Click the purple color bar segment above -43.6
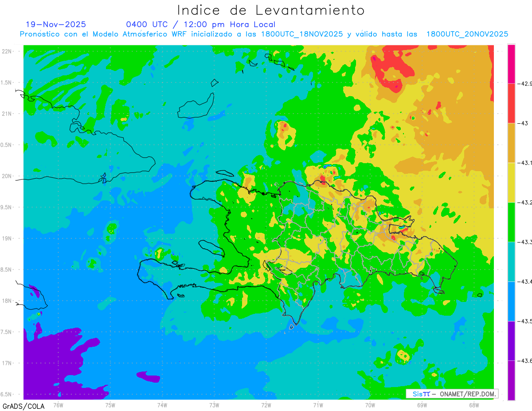 511,341
